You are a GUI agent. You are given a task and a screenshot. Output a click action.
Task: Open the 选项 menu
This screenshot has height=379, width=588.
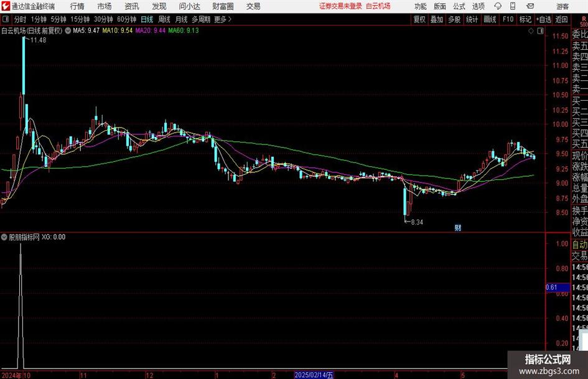point(478,6)
